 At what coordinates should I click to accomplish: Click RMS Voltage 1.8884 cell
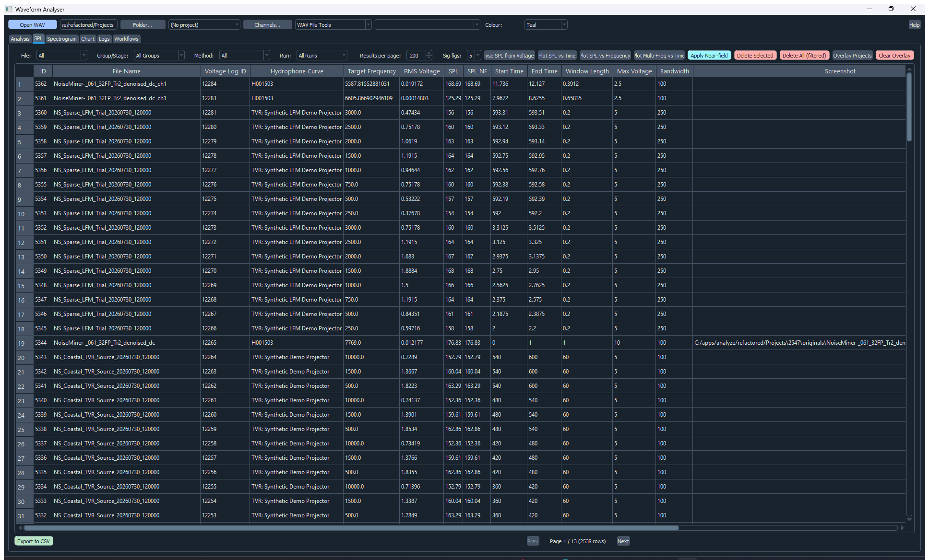click(x=421, y=271)
